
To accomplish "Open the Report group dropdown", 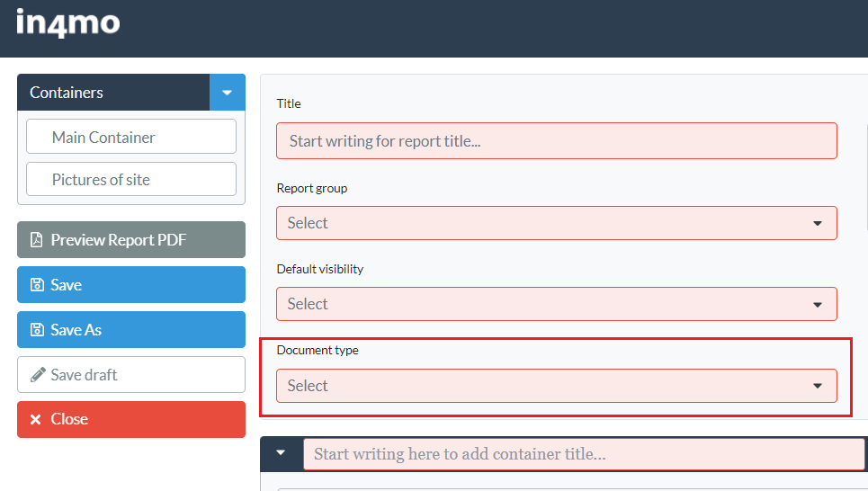I will (x=556, y=223).
